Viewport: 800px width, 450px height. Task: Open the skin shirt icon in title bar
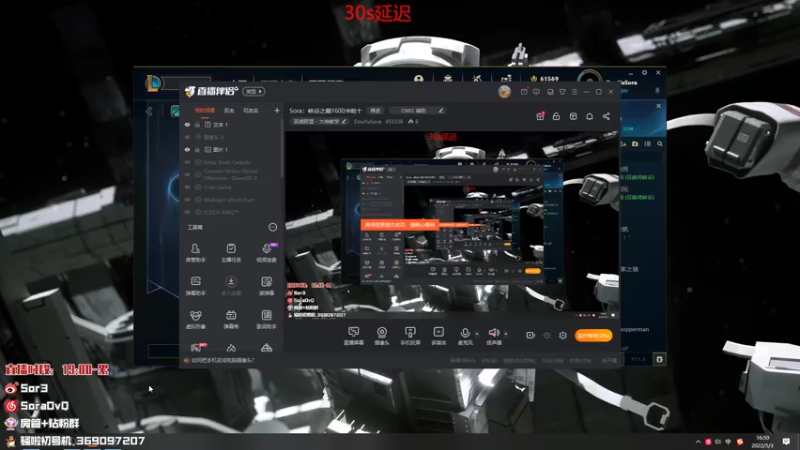pos(562,92)
